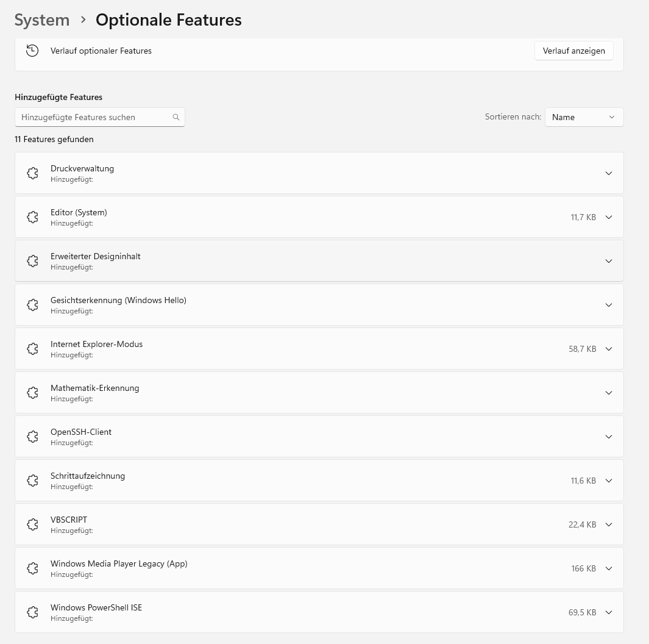Collapse chevron on Windows PowerShell ISE row
This screenshot has width=649, height=644.
(609, 612)
